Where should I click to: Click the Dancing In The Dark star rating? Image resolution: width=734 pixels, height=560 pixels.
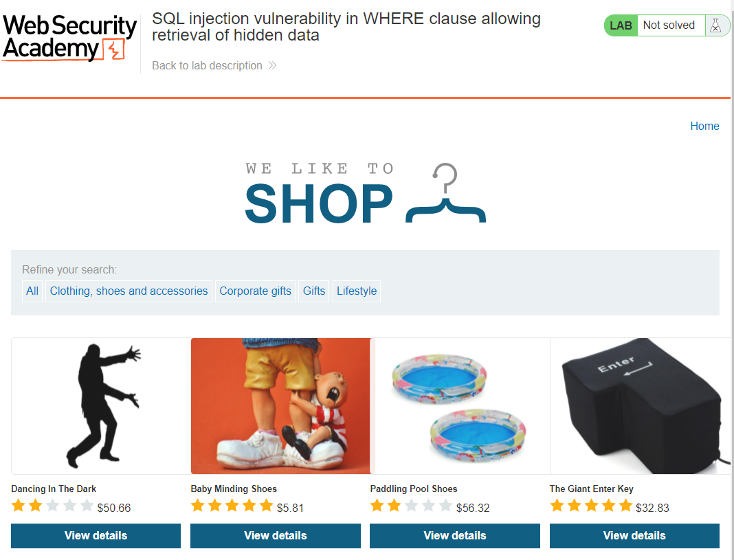click(x=52, y=506)
